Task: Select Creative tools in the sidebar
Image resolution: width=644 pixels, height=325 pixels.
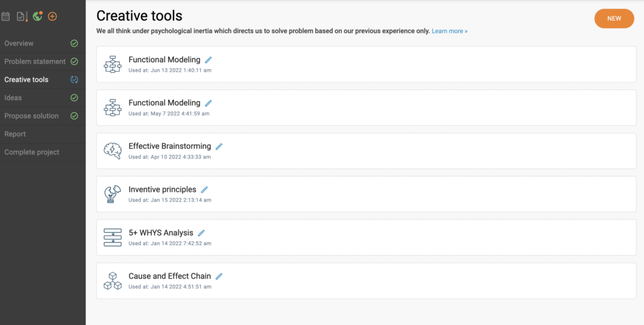Action: 26,80
